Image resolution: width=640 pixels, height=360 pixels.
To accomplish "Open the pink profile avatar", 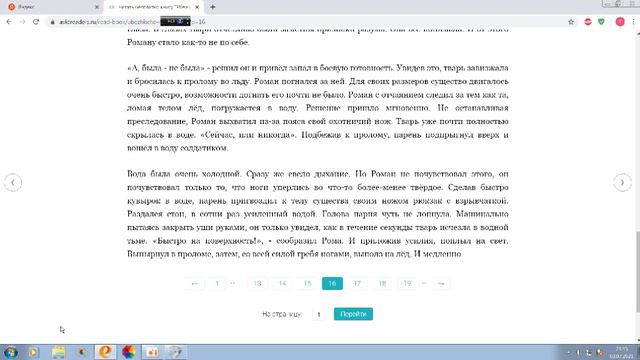I will click(x=620, y=22).
